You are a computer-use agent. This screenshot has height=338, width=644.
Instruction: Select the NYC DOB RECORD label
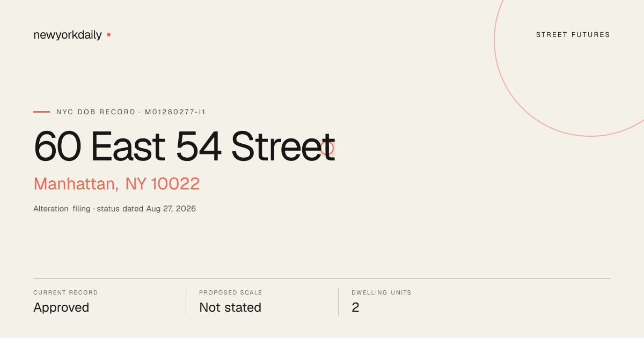point(96,112)
